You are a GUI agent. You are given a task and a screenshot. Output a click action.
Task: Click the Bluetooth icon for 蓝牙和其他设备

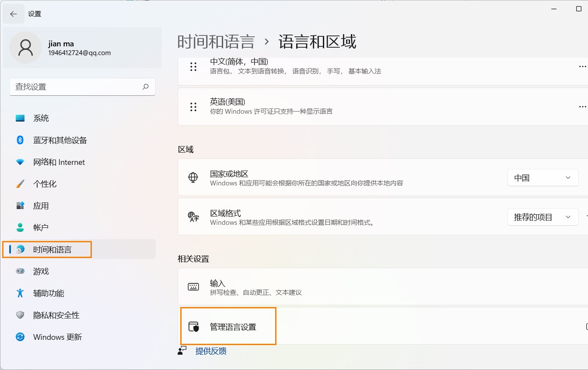(20, 140)
